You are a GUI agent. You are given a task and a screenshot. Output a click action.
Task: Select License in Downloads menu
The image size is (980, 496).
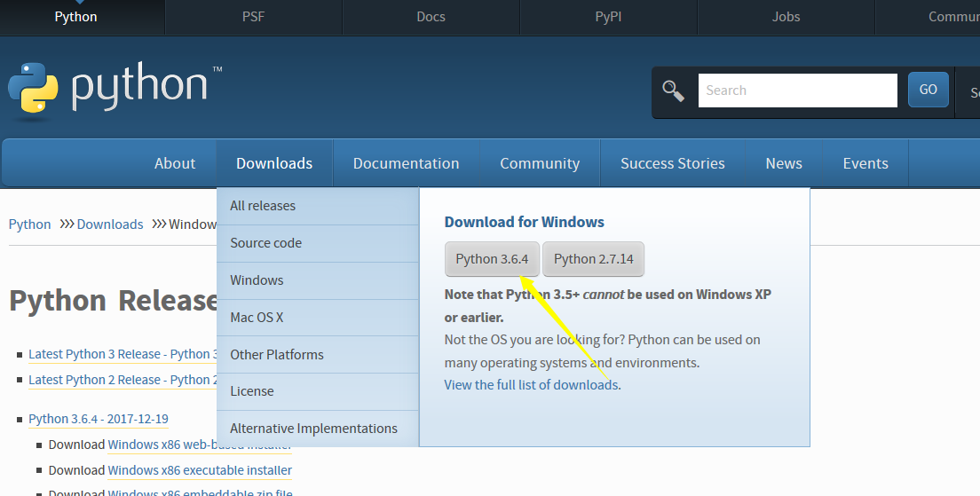[x=318, y=391]
